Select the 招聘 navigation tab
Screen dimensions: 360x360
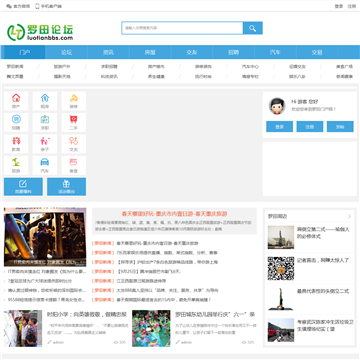[x=233, y=52]
